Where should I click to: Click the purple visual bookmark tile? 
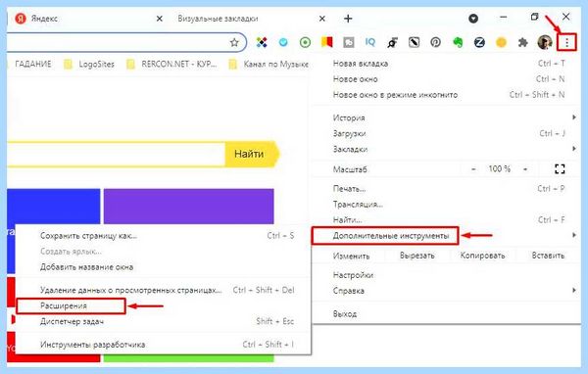coord(188,207)
